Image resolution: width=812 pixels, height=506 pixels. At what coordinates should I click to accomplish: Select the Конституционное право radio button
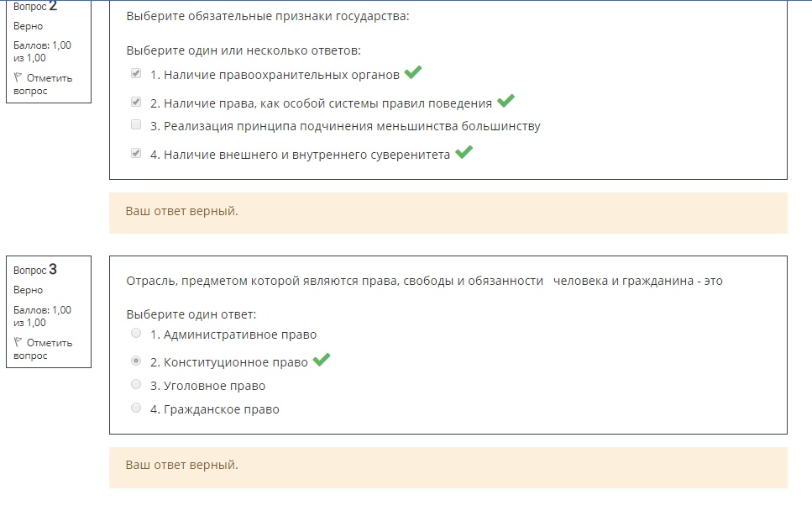tap(136, 361)
